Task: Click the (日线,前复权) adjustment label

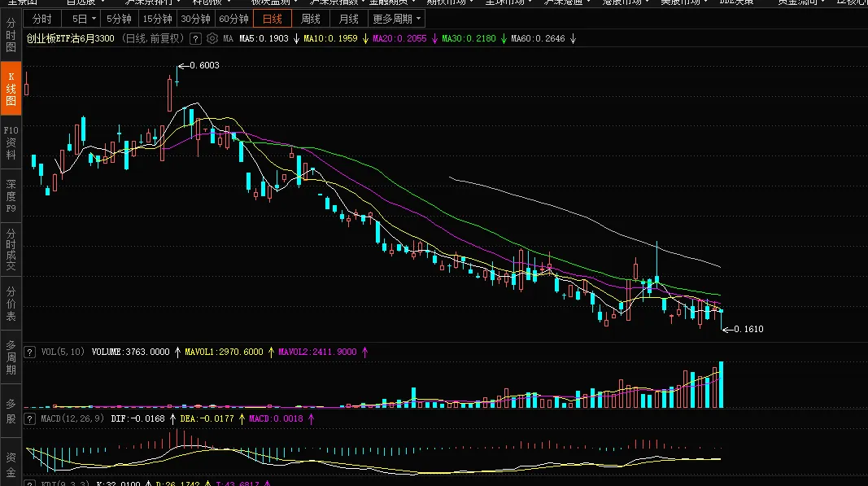Action: tap(153, 39)
